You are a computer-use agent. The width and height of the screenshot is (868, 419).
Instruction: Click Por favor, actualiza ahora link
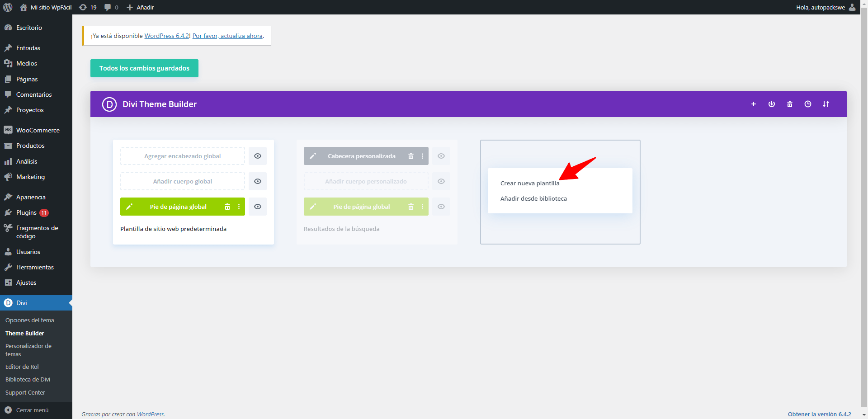pyautogui.click(x=227, y=36)
